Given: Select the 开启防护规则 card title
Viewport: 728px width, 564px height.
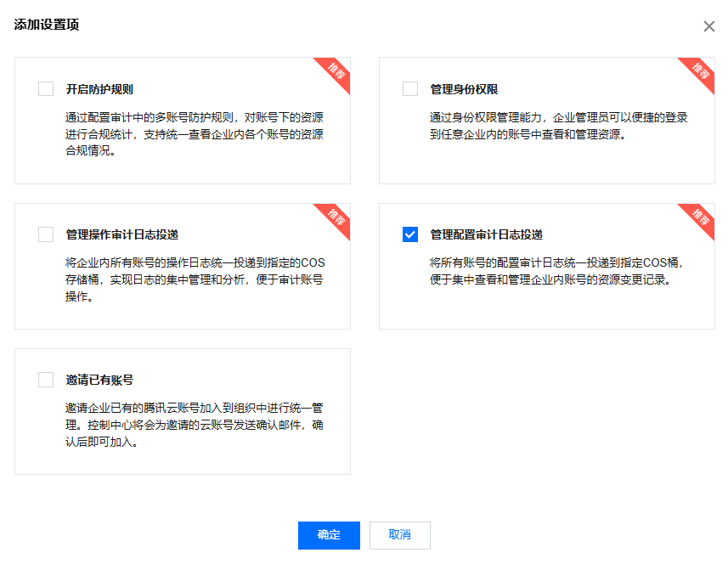Looking at the screenshot, I should tap(99, 89).
